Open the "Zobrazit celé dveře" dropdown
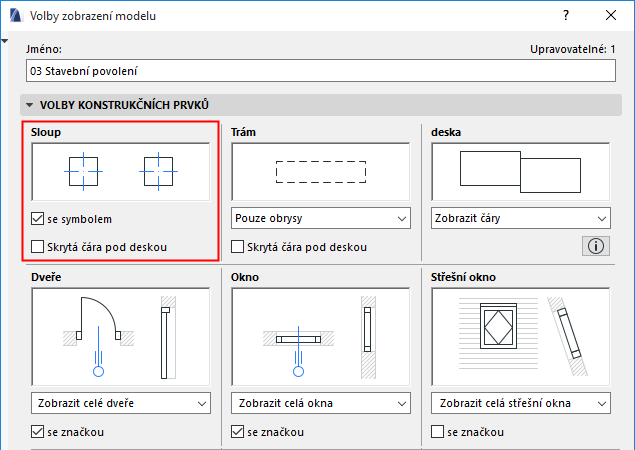The height and width of the screenshot is (450, 635). pyautogui.click(x=120, y=403)
